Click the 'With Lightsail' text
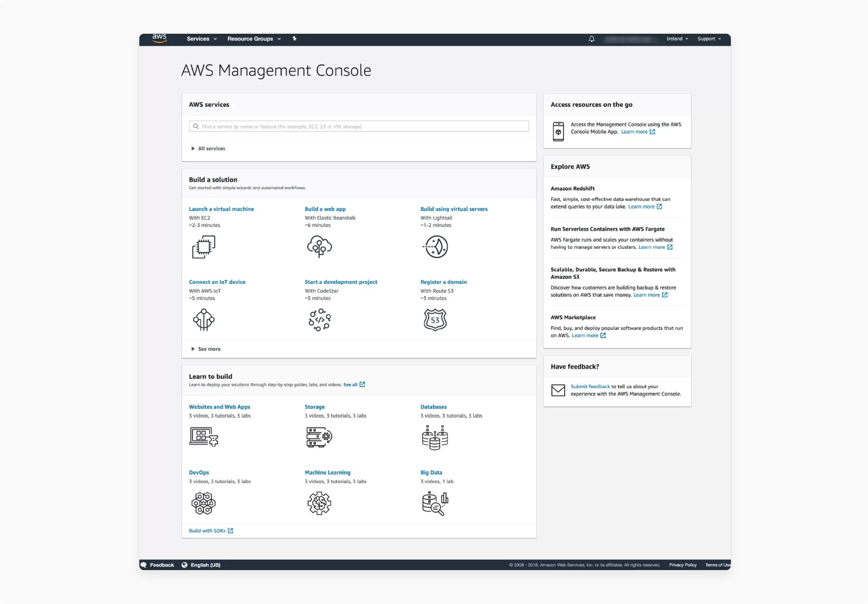868x604 pixels. 436,218
